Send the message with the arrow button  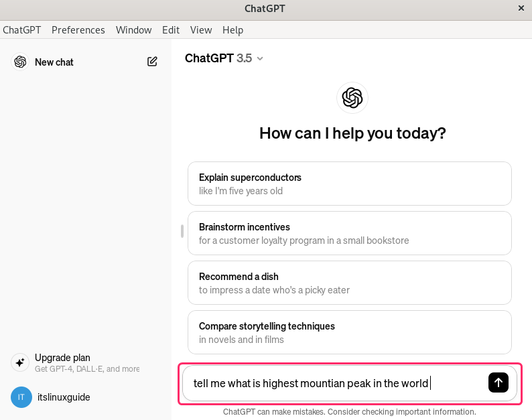[x=498, y=382]
